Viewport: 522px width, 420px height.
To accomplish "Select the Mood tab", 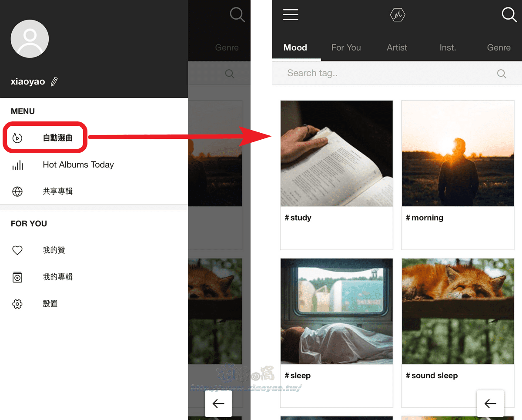I will click(295, 47).
